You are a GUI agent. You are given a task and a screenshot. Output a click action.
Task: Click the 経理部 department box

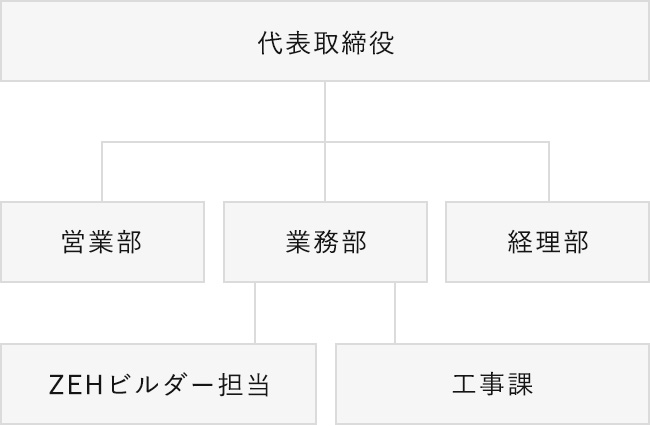548,242
